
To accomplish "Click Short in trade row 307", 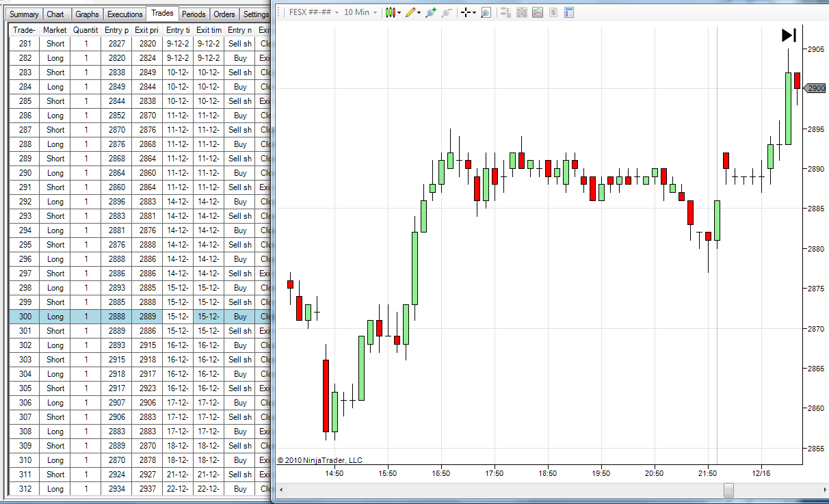I will tap(55, 417).
